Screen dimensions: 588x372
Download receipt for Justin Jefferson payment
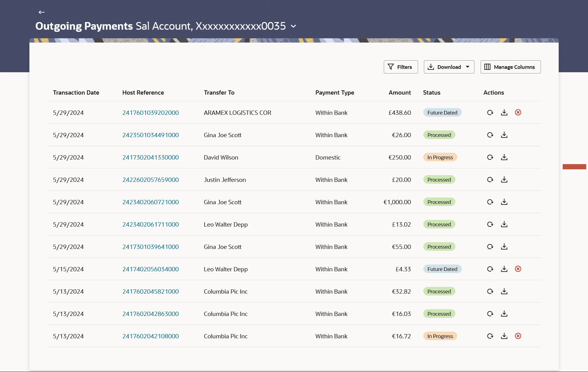click(x=504, y=180)
